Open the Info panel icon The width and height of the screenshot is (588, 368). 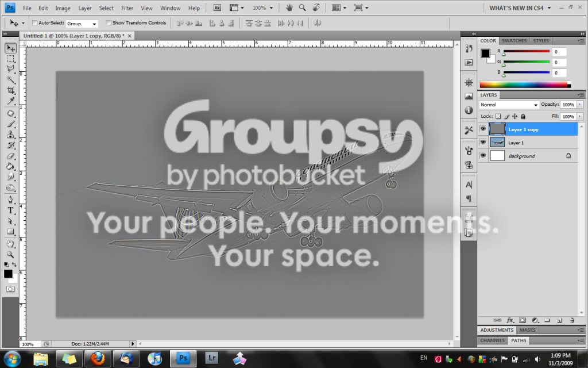[x=469, y=110]
